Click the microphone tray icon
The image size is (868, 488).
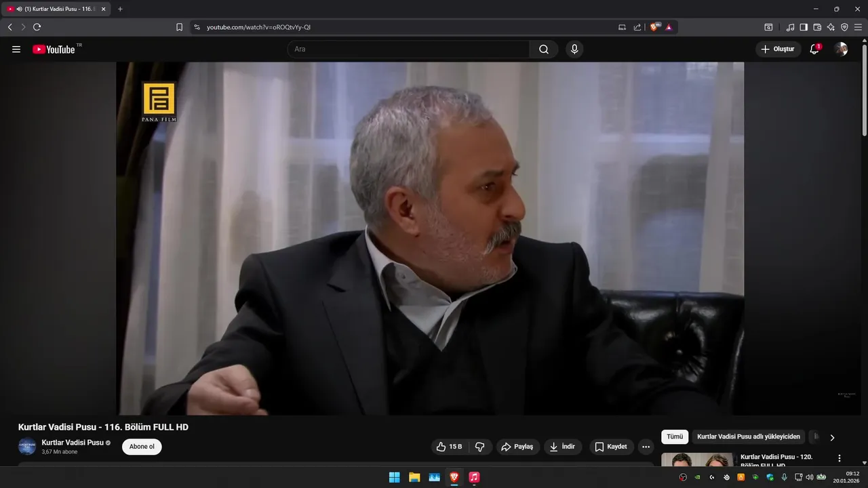coord(784,477)
